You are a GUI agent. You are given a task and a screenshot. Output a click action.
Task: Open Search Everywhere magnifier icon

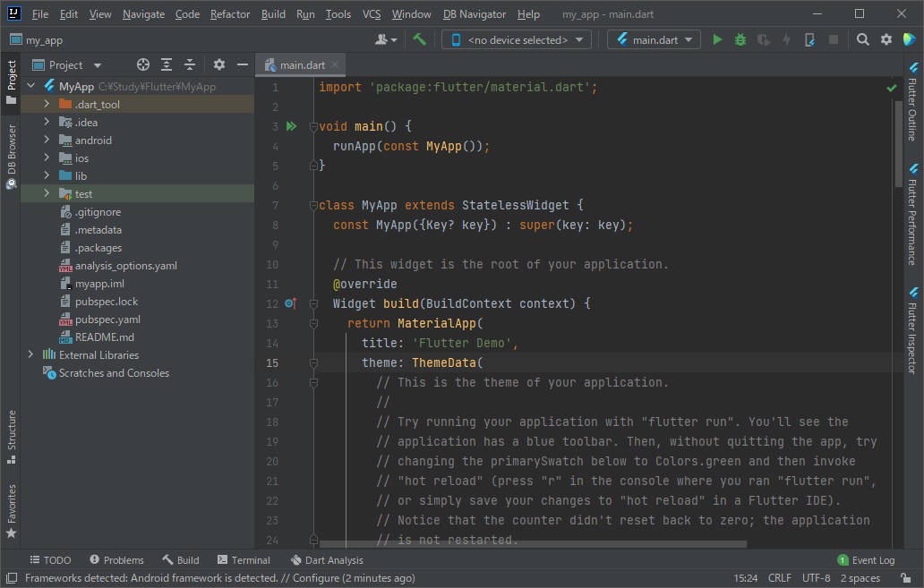point(862,39)
